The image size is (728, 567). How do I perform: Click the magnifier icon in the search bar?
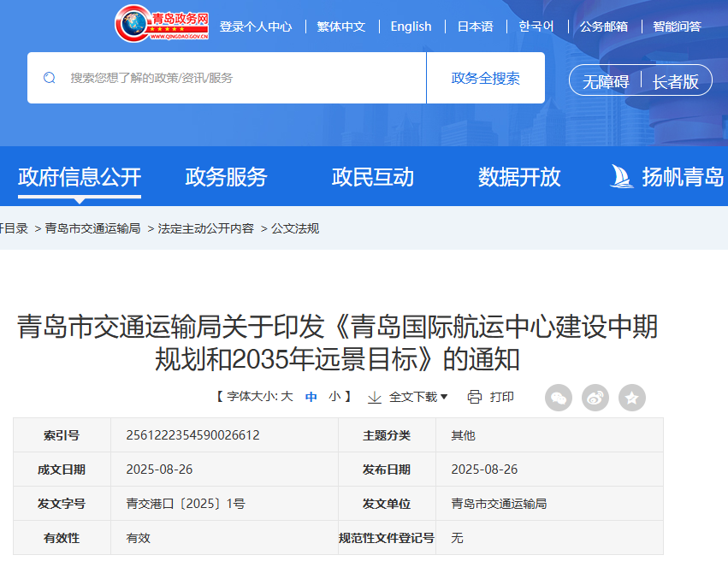(x=50, y=77)
